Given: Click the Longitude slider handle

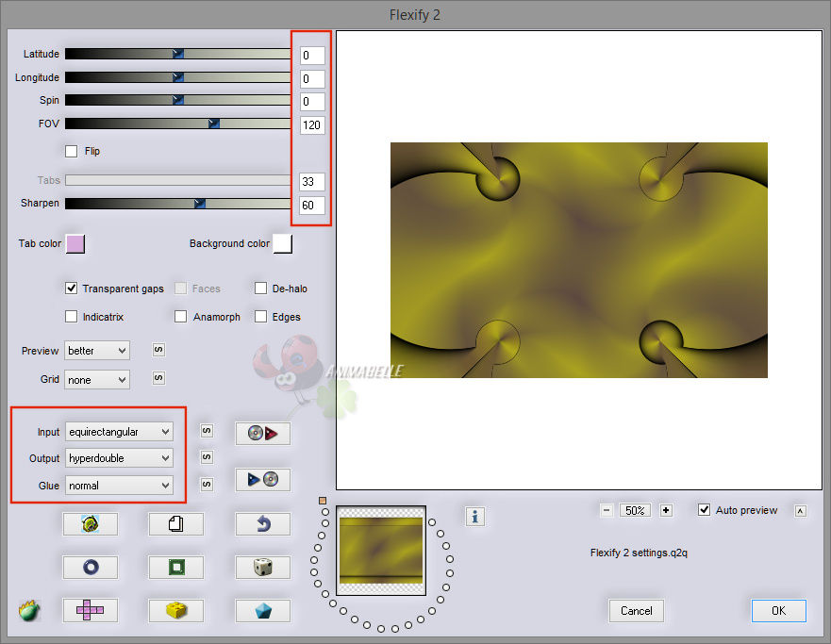Looking at the screenshot, I should (x=178, y=77).
